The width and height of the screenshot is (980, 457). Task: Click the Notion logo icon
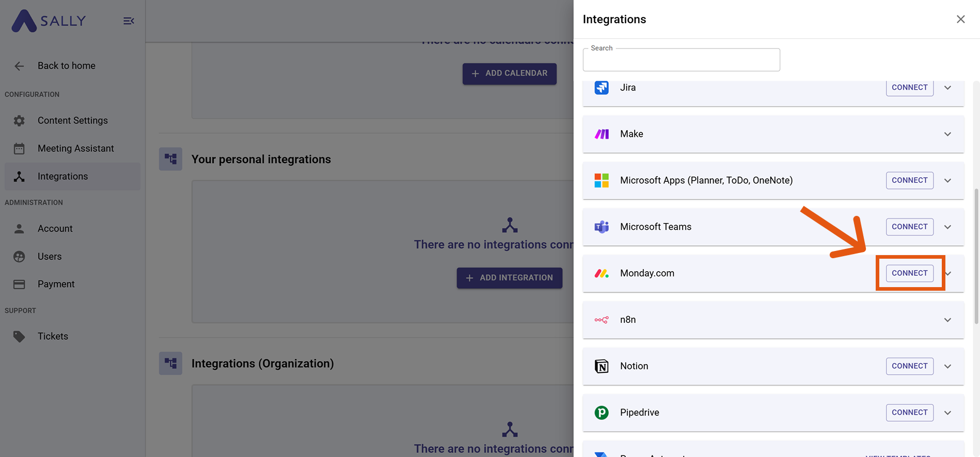coord(601,366)
